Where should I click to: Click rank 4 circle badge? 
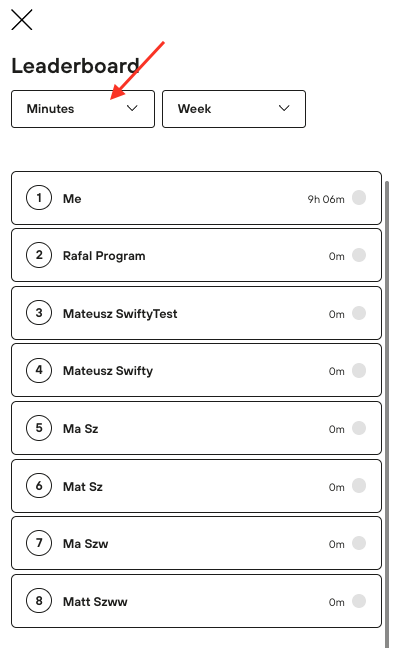[x=39, y=370]
